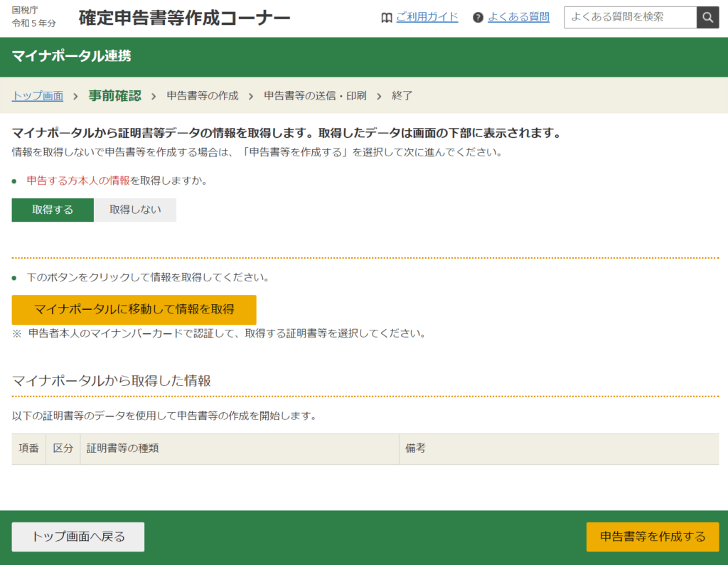This screenshot has height=565, width=728.
Task: Go to トップ画面 via the breadcrumb link
Action: [x=38, y=96]
